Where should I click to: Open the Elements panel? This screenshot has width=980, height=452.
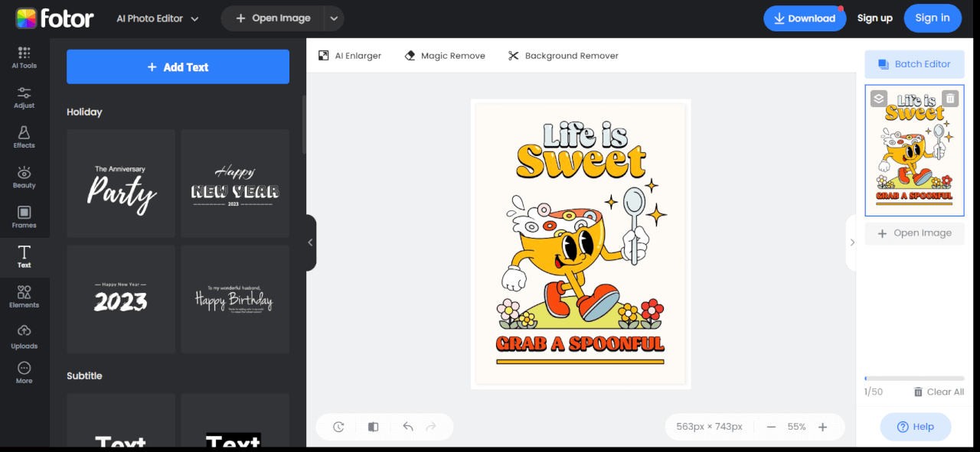coord(24,296)
